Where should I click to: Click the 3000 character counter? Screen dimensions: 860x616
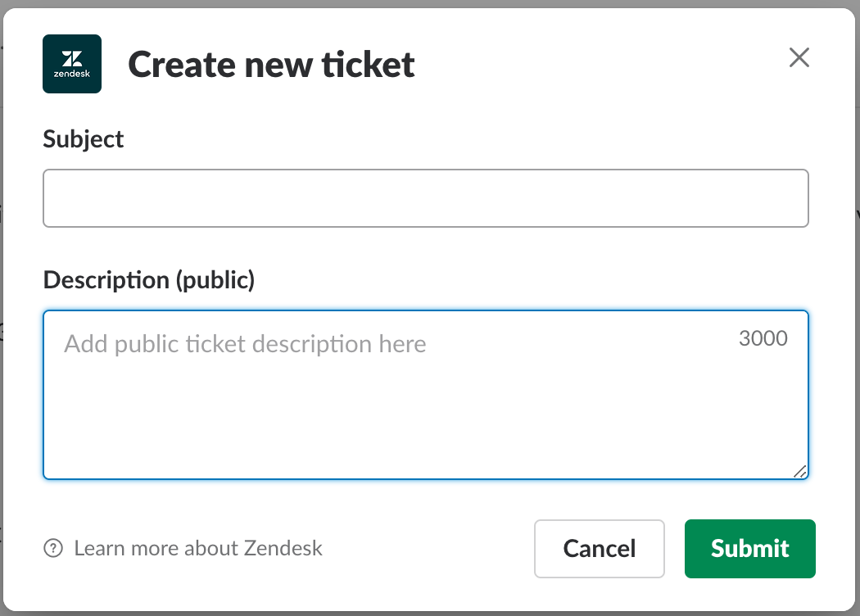763,338
